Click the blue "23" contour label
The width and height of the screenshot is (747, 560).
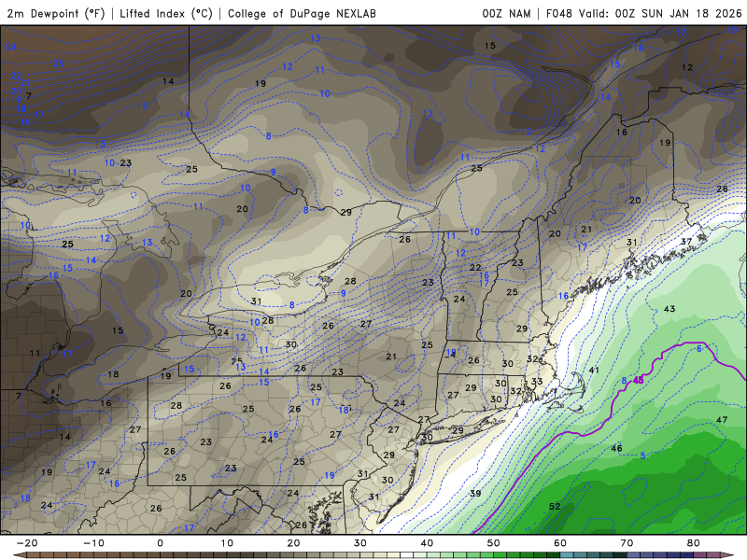[x=58, y=63]
